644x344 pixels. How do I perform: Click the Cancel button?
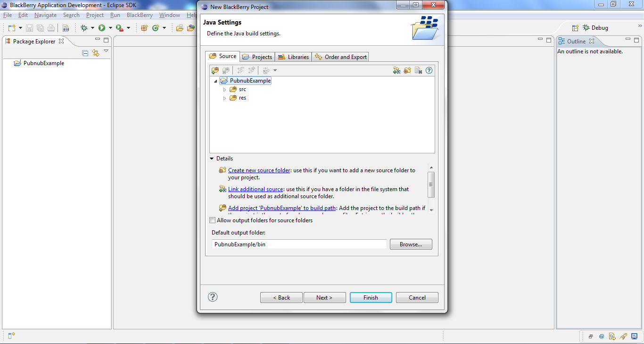click(x=417, y=297)
